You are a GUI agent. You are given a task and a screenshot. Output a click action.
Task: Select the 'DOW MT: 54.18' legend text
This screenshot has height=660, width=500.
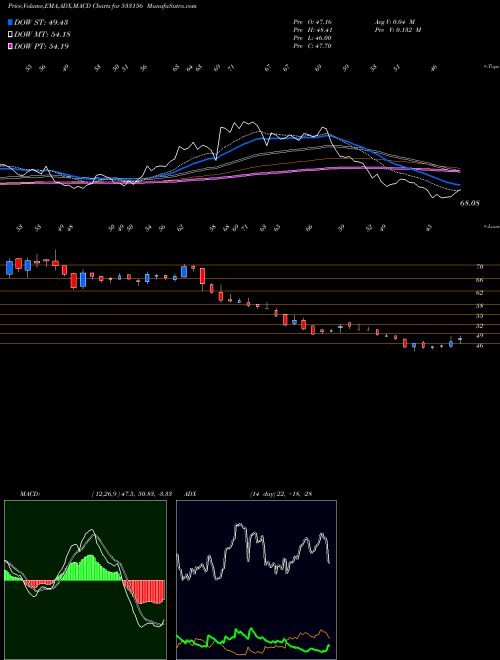pyautogui.click(x=42, y=35)
